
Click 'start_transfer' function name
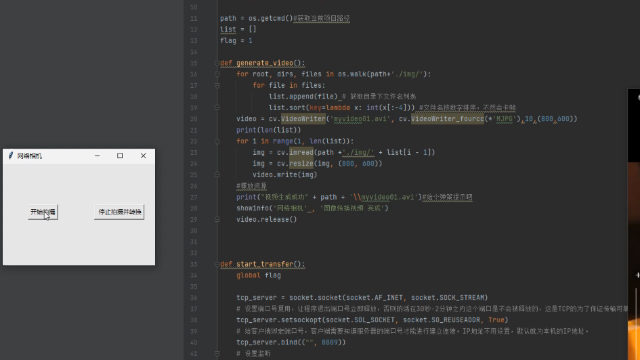click(264, 264)
